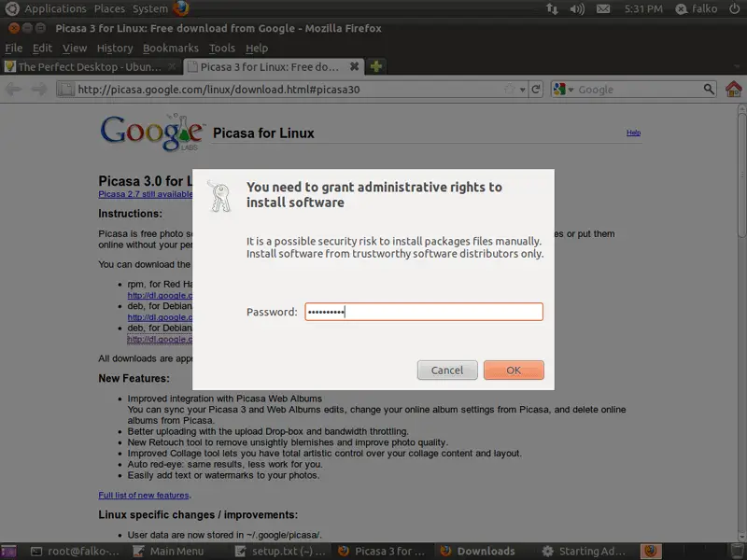Image resolution: width=747 pixels, height=560 pixels.
Task: Open the Firefox File menu
Action: coord(13,49)
